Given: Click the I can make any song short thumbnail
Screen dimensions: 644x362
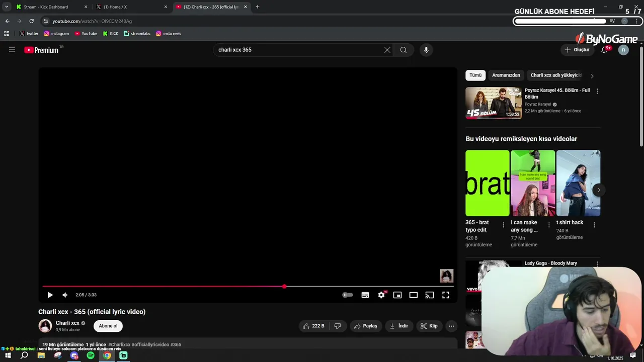Looking at the screenshot, I should point(533,183).
